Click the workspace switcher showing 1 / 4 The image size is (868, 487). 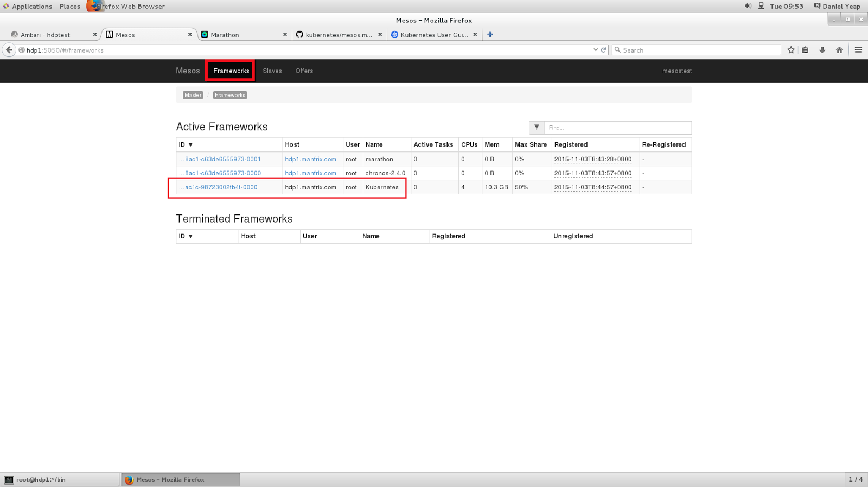click(x=856, y=480)
